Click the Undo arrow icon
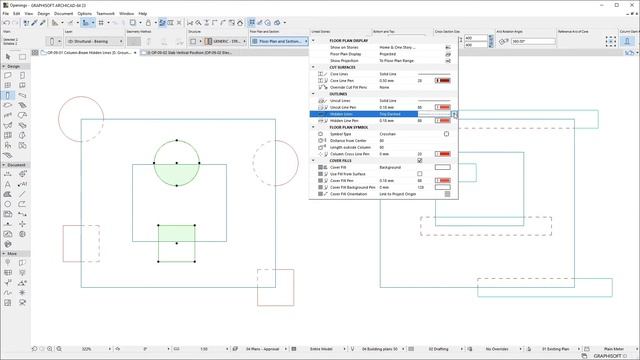Viewport: 640px width, 360px height. (6, 23)
